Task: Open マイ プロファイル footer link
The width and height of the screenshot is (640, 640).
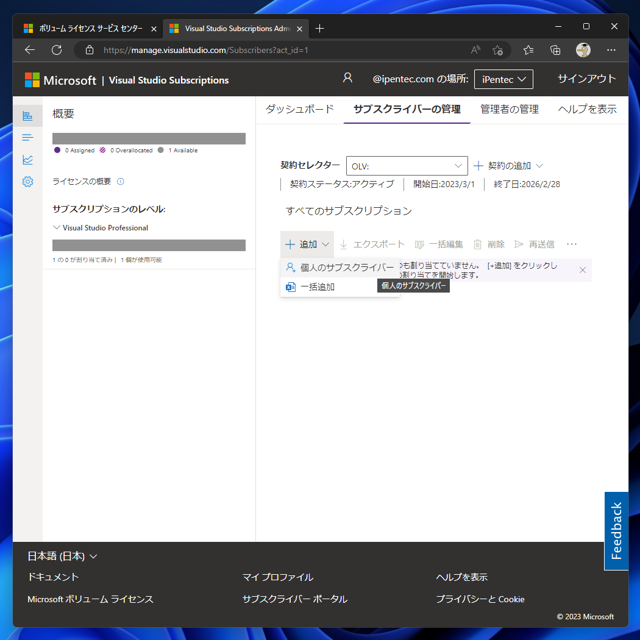Action: click(278, 577)
